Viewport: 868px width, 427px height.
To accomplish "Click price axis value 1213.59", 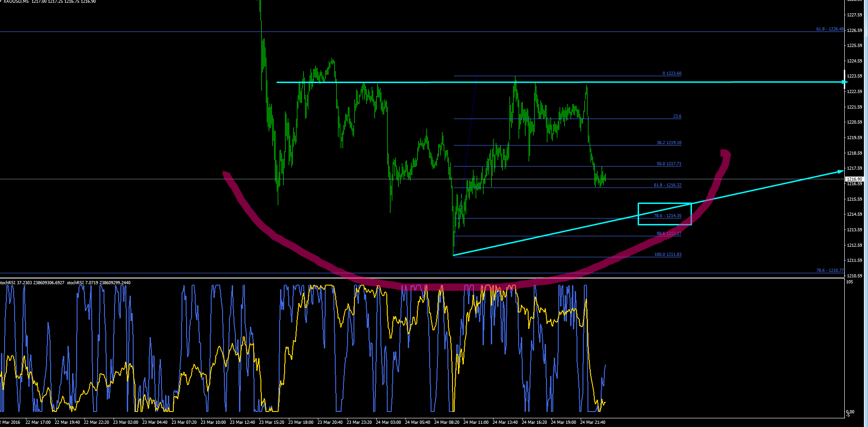I will tap(854, 230).
